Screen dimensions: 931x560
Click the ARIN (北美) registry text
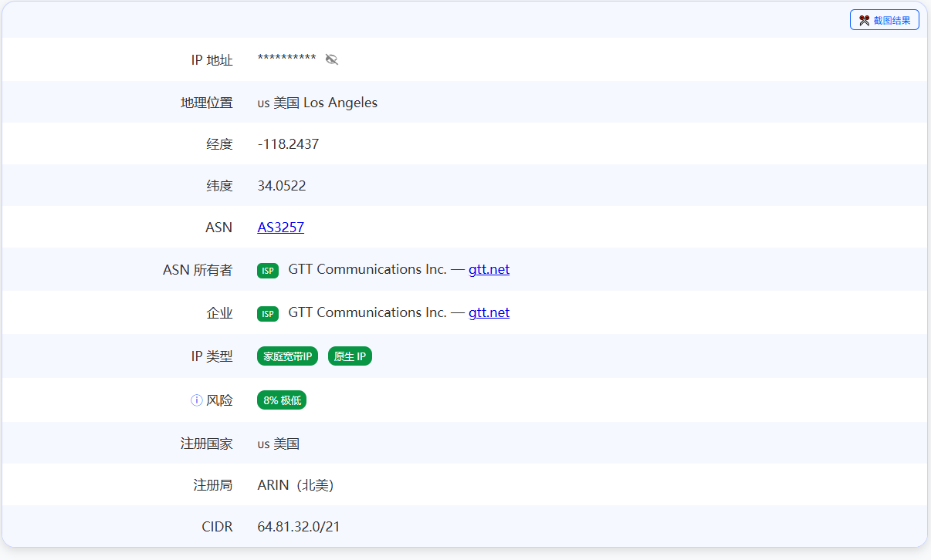(295, 485)
